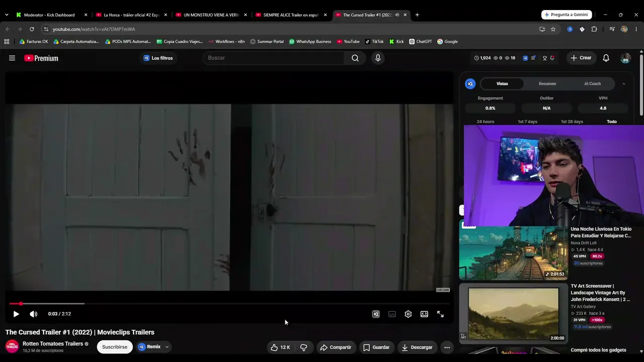
Task: Select the Resumen tab in vidIQ panel
Action: pos(547,83)
